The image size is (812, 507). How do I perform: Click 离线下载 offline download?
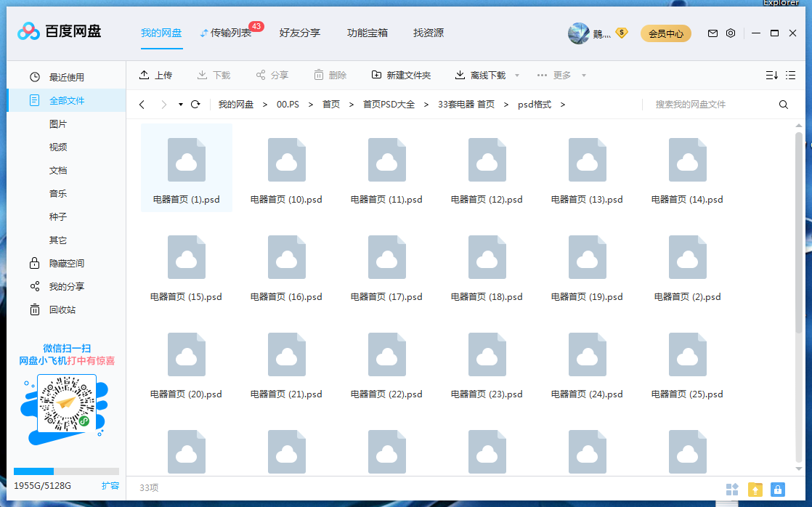pos(480,75)
